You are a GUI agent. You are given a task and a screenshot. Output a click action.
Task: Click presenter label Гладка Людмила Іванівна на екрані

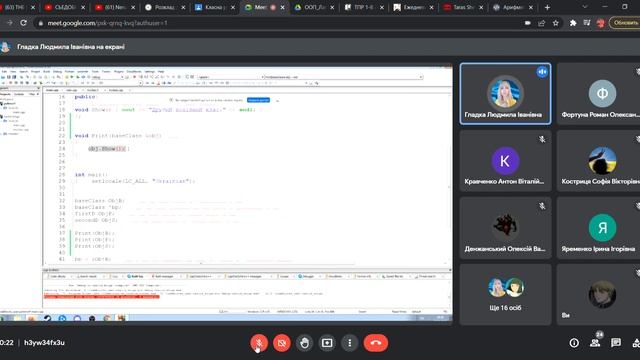click(71, 47)
